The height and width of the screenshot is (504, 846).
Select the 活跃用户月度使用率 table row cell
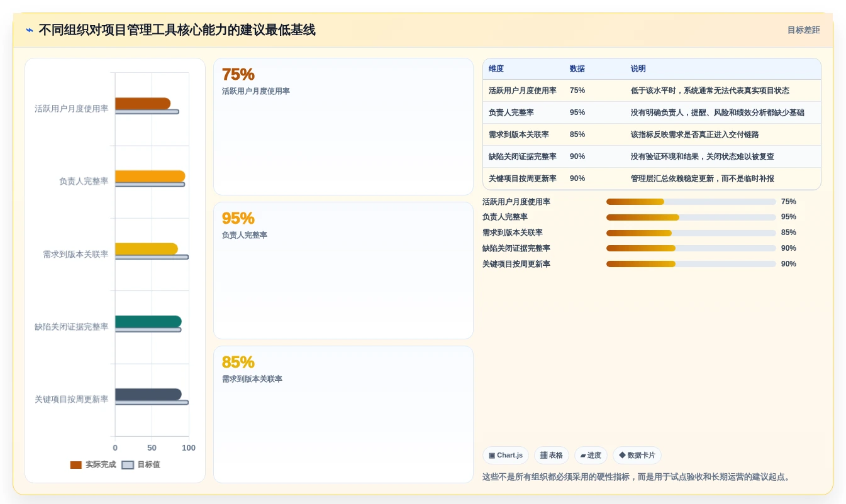point(523,90)
